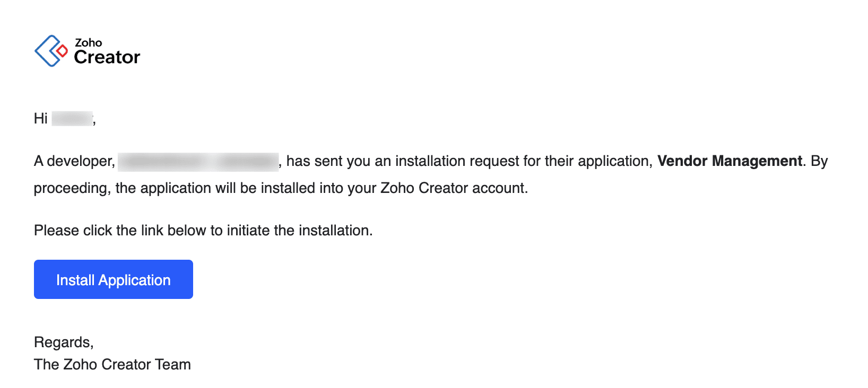The width and height of the screenshot is (868, 388).
Task: Click the small red diamond in the logo
Action: pos(62,51)
